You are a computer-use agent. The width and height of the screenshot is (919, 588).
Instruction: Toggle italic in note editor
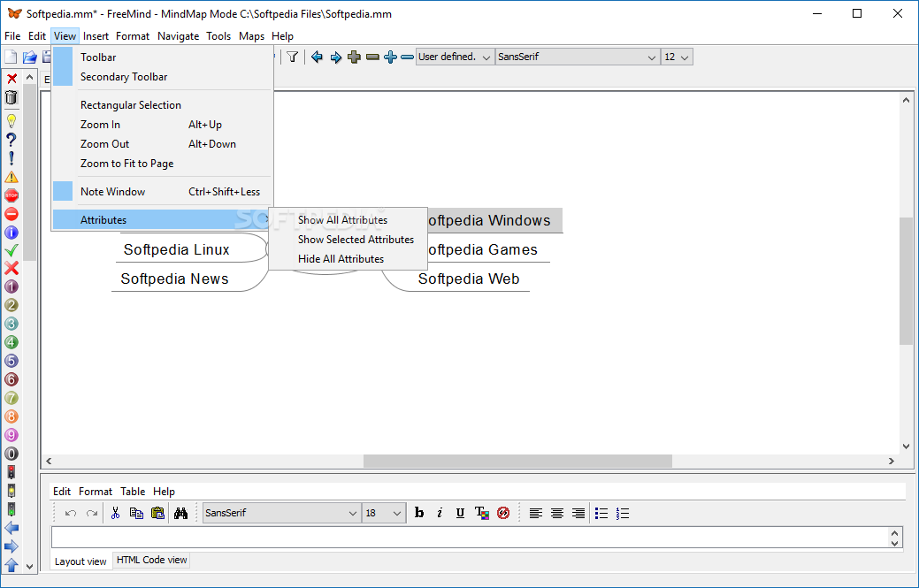pos(440,513)
